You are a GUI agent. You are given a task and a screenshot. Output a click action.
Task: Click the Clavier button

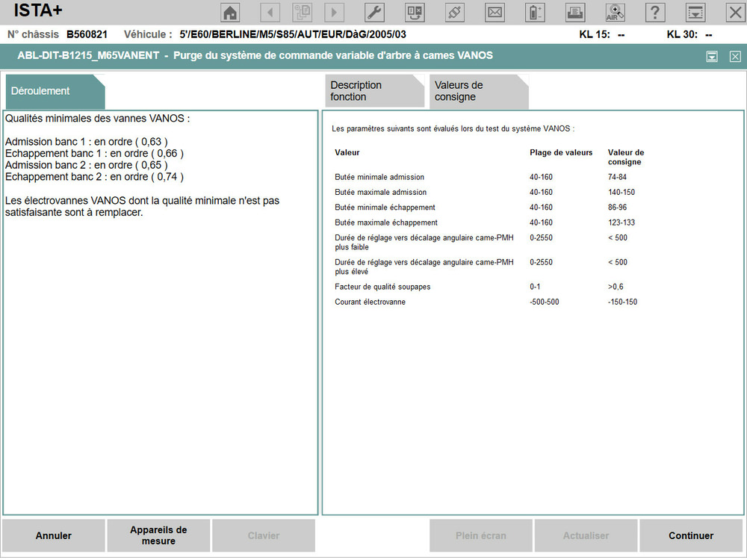[x=264, y=535]
